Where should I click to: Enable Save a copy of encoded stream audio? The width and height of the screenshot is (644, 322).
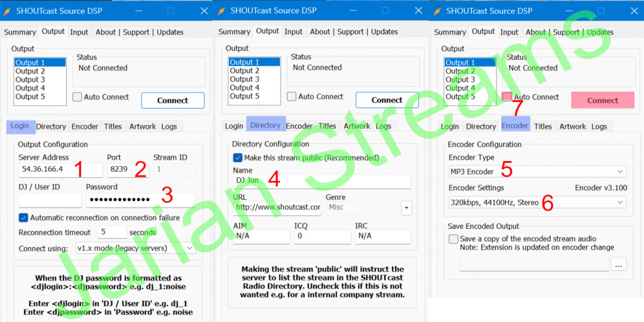(453, 239)
